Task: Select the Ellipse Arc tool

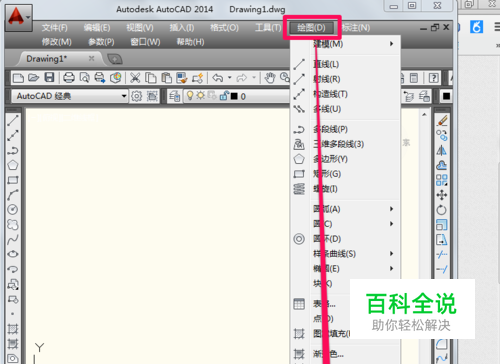Action: point(13,269)
